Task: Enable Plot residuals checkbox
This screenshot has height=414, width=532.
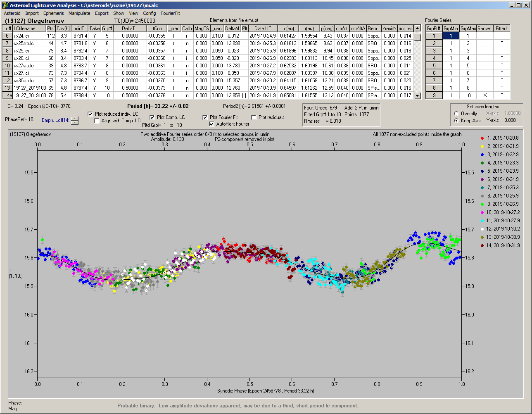Action: (254, 117)
